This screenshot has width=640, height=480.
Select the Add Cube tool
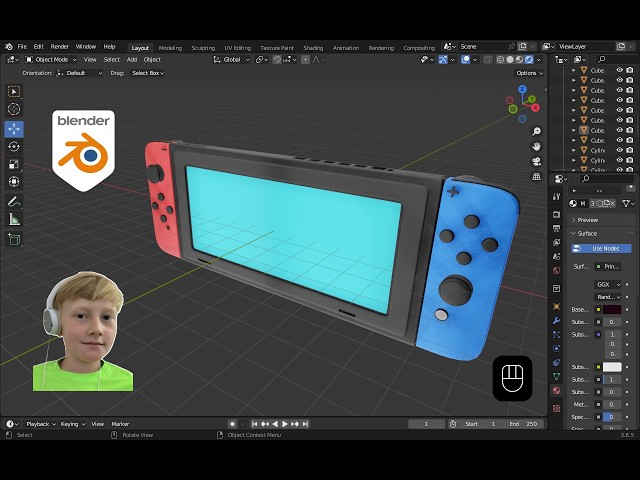(14, 239)
